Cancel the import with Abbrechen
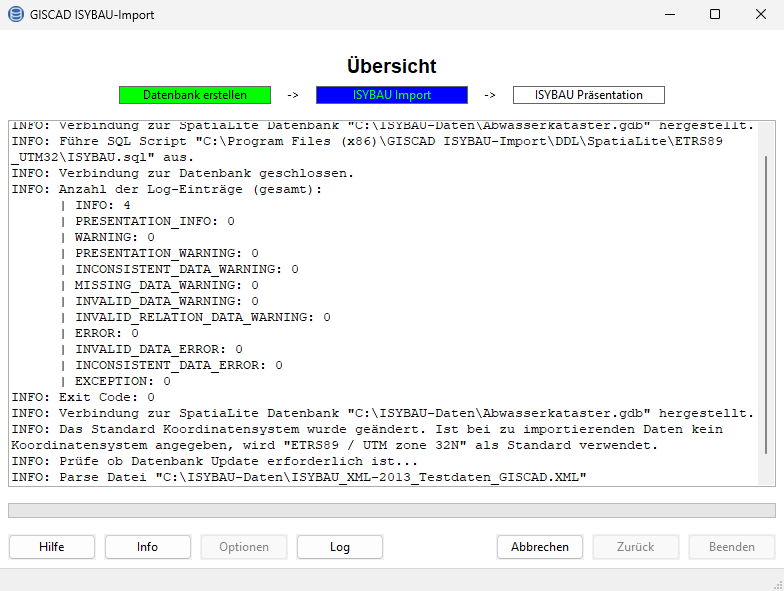784x591 pixels. tap(540, 547)
